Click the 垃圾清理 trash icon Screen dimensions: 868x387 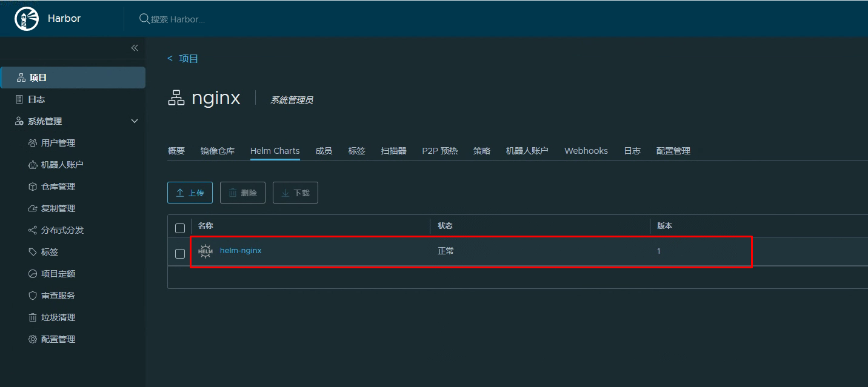[33, 317]
